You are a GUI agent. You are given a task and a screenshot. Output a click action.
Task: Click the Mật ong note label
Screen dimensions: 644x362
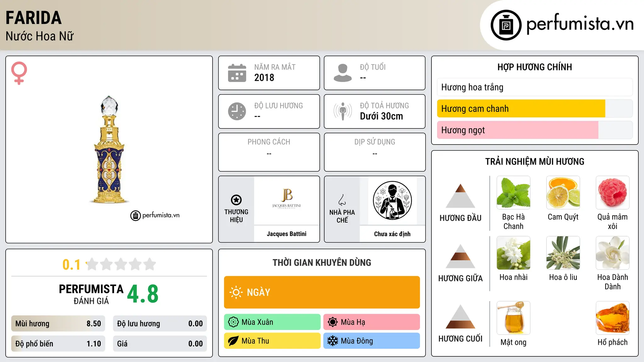[514, 343]
